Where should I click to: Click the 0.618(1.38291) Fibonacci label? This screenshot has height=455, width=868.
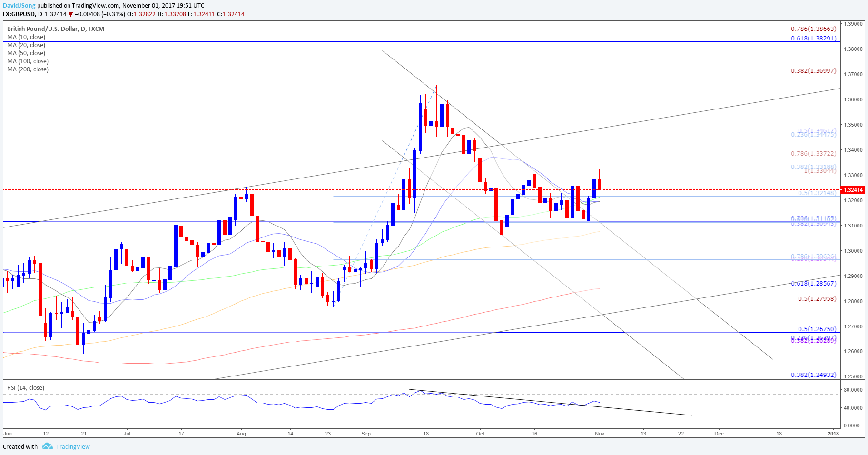click(x=813, y=39)
